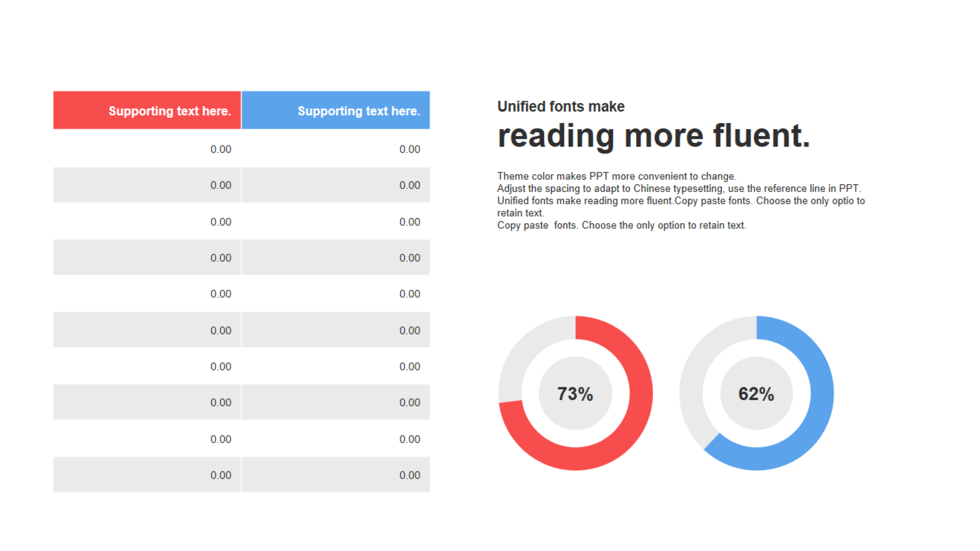Click the fifth row 0.00 under blue header
This screenshot has height=551, width=980.
pyautogui.click(x=409, y=294)
